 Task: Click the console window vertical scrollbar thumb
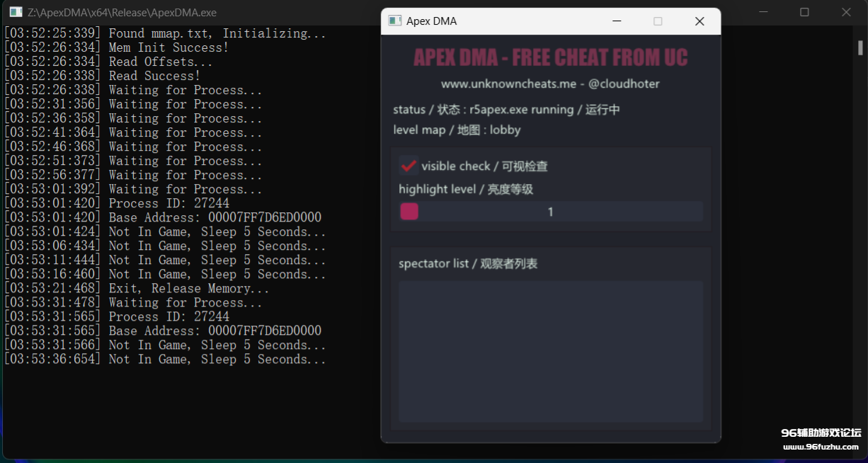point(860,47)
